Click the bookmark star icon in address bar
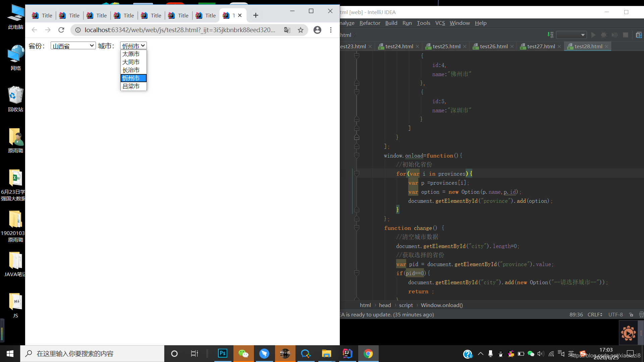 tap(300, 30)
